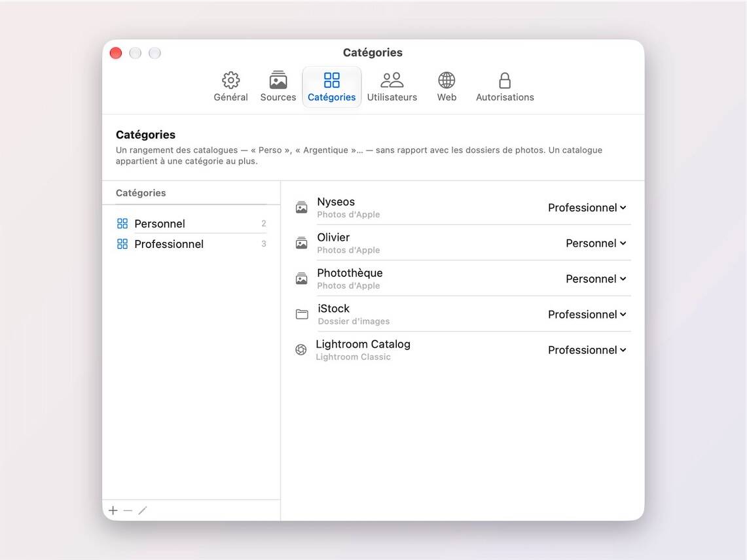Image resolution: width=747 pixels, height=560 pixels.
Task: Click the iStock folder icon
Action: (302, 314)
